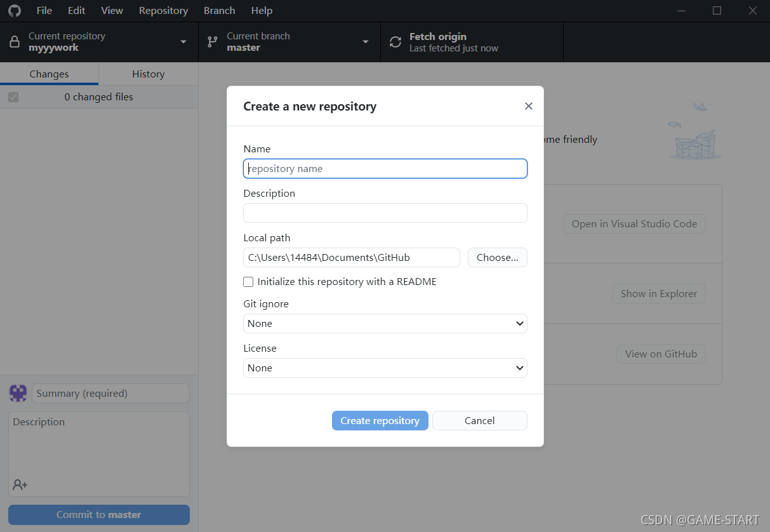This screenshot has height=532, width=770.
Task: Click the Show in Explorer button
Action: (x=659, y=293)
